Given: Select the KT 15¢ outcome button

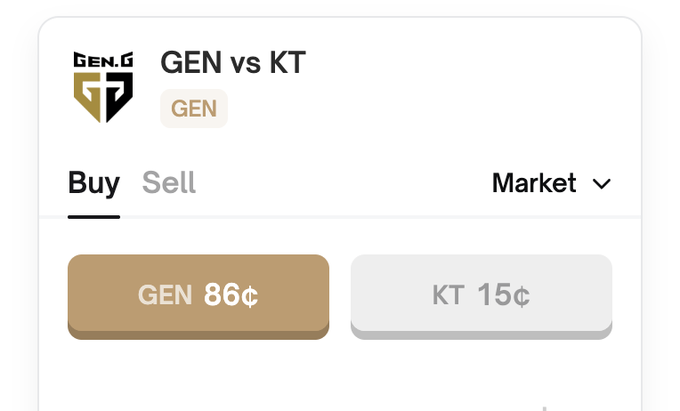Looking at the screenshot, I should pos(481,294).
